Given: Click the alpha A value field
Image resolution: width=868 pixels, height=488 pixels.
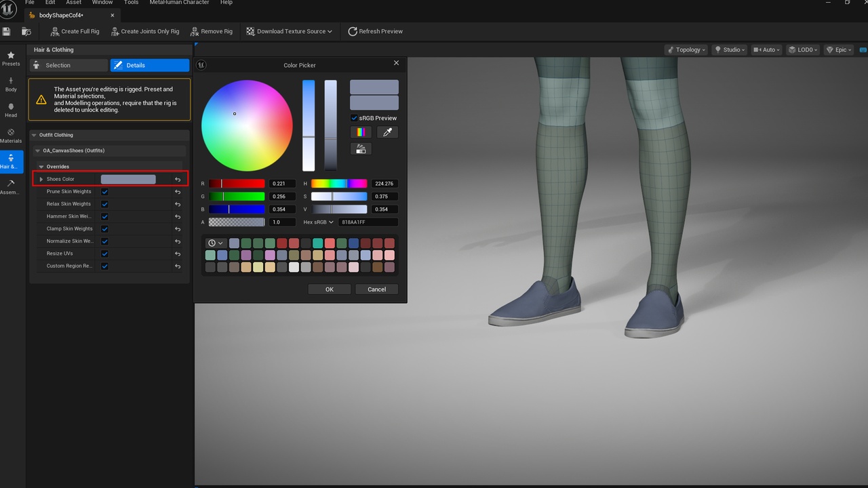Looking at the screenshot, I should tap(282, 222).
